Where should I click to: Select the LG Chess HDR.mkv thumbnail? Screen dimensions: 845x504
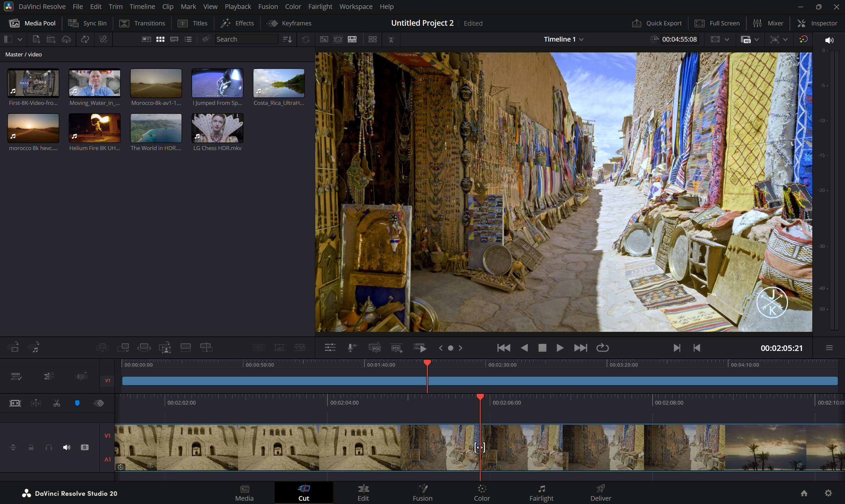(217, 128)
